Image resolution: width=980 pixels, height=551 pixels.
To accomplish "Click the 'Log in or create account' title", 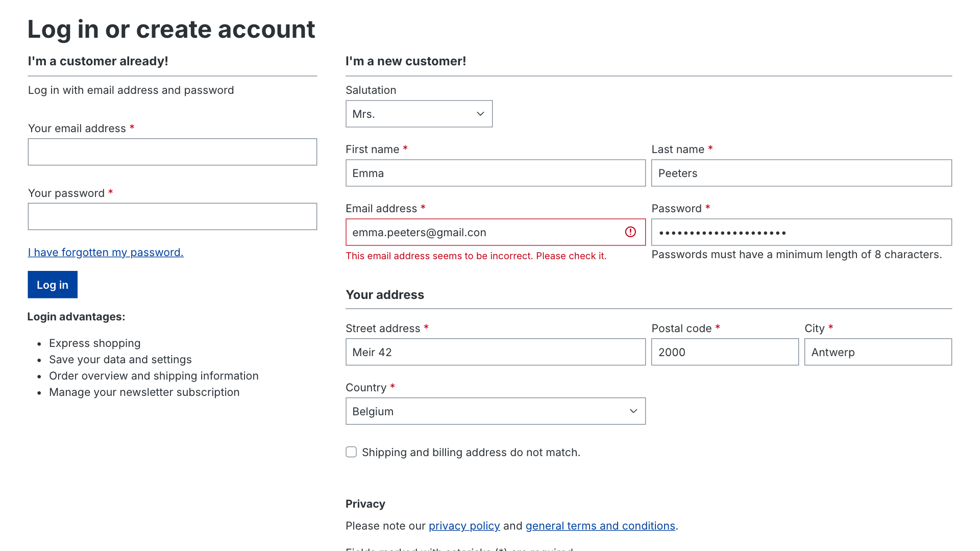I will point(171,29).
